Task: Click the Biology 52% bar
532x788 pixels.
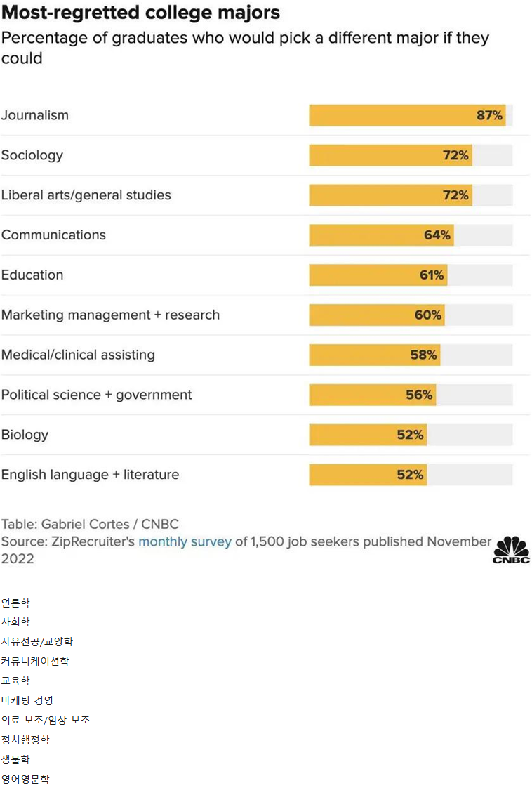Action: [368, 435]
